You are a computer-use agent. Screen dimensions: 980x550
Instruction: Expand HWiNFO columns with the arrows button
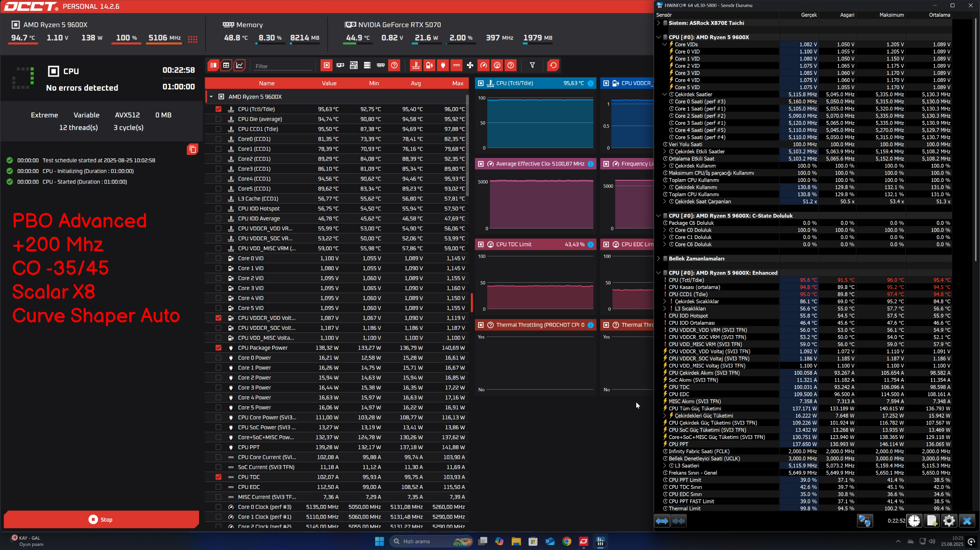tap(662, 521)
